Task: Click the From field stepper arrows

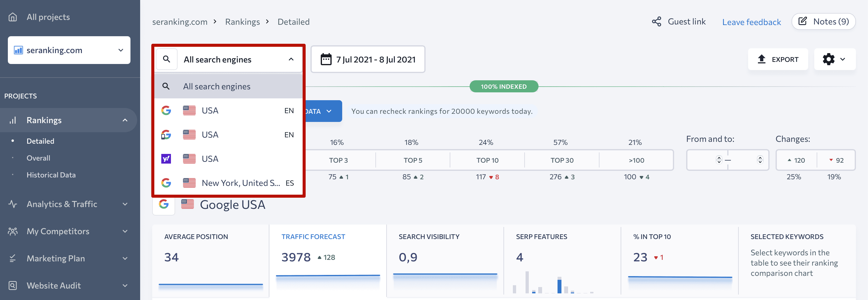Action: [719, 160]
